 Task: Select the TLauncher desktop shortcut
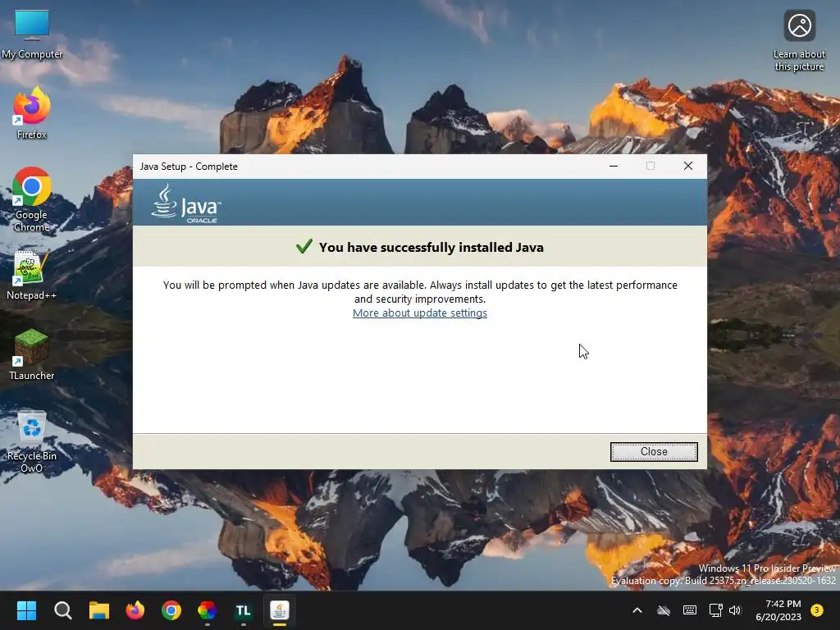[x=32, y=354]
